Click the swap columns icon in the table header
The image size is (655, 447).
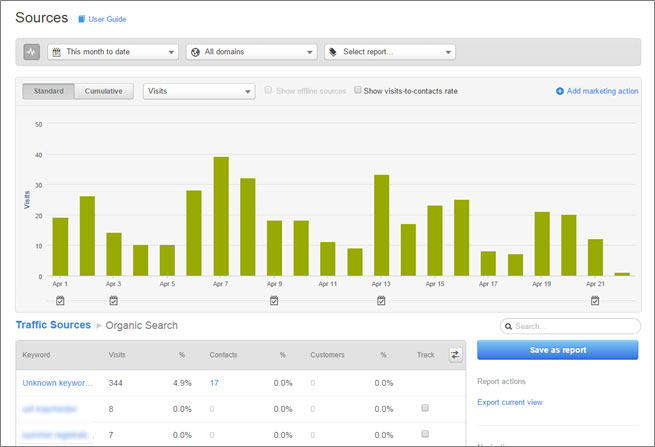455,355
